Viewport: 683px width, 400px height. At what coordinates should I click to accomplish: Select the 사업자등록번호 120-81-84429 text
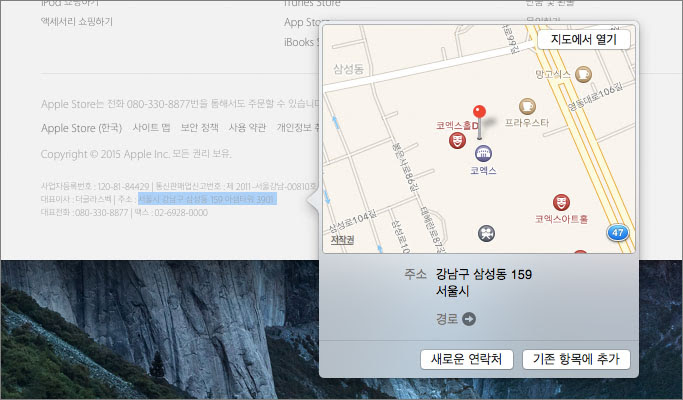pyautogui.click(x=95, y=186)
